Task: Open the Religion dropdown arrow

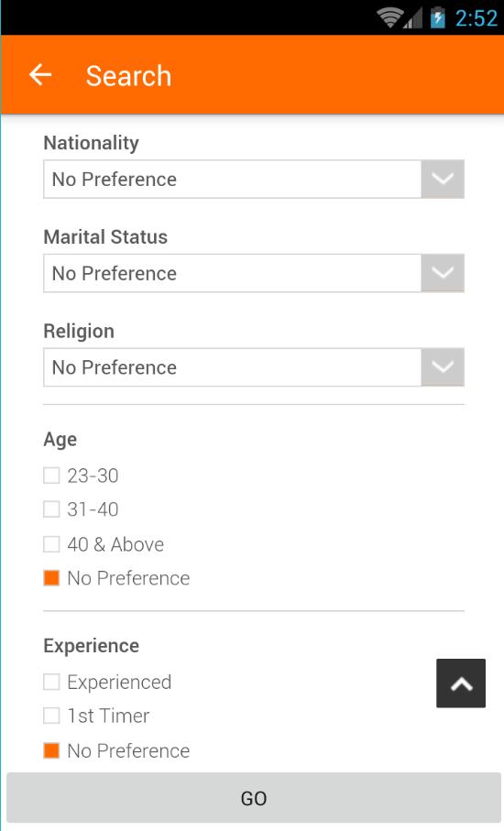Action: [x=443, y=366]
